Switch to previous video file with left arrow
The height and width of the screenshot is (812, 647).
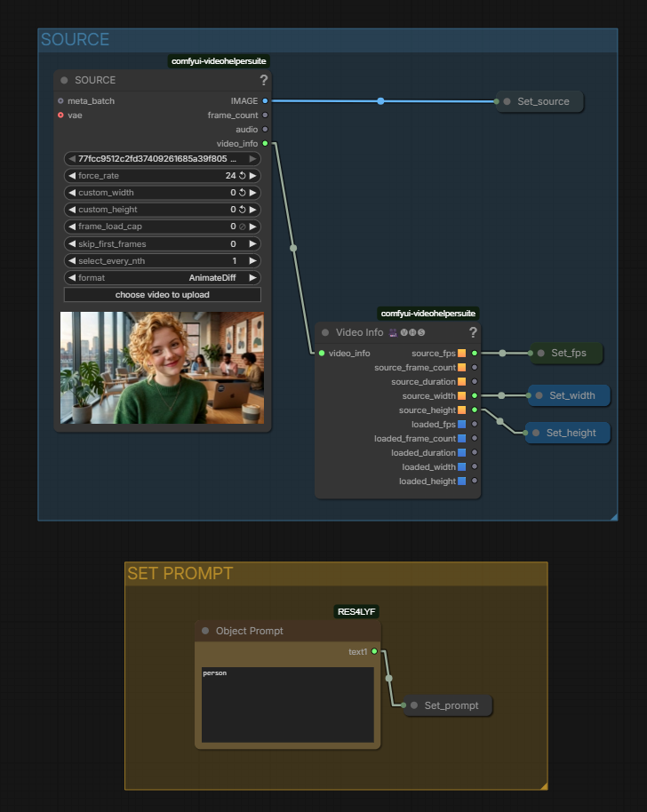72,158
